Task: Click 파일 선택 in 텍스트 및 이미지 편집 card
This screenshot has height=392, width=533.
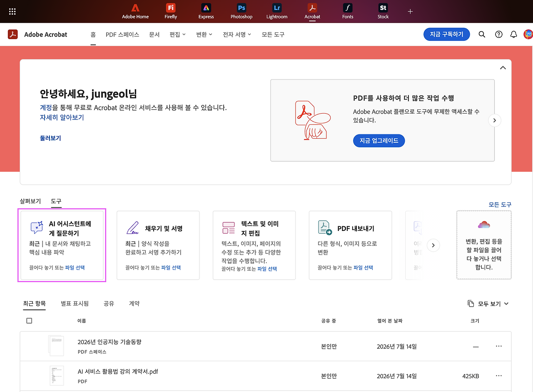Action: [x=267, y=269]
